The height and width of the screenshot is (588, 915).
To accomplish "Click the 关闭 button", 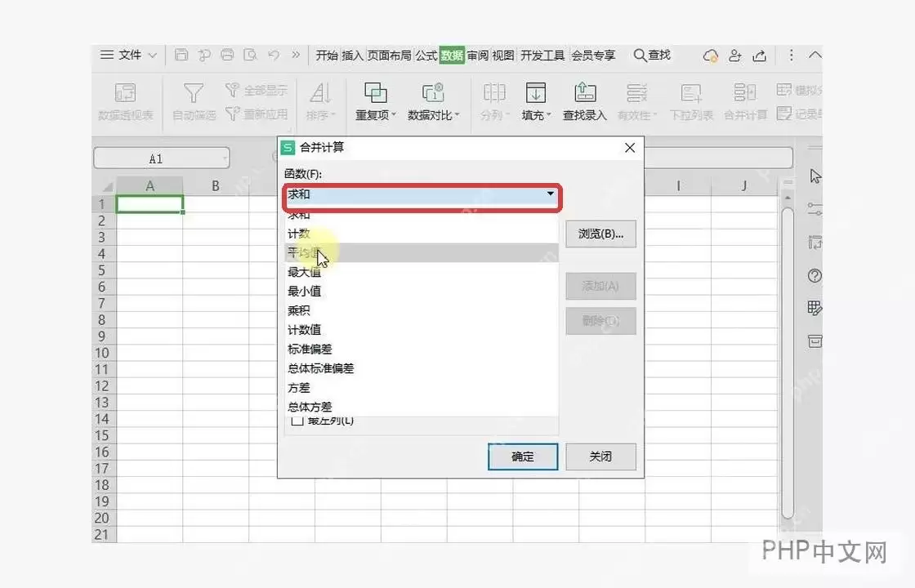I will pyautogui.click(x=600, y=457).
